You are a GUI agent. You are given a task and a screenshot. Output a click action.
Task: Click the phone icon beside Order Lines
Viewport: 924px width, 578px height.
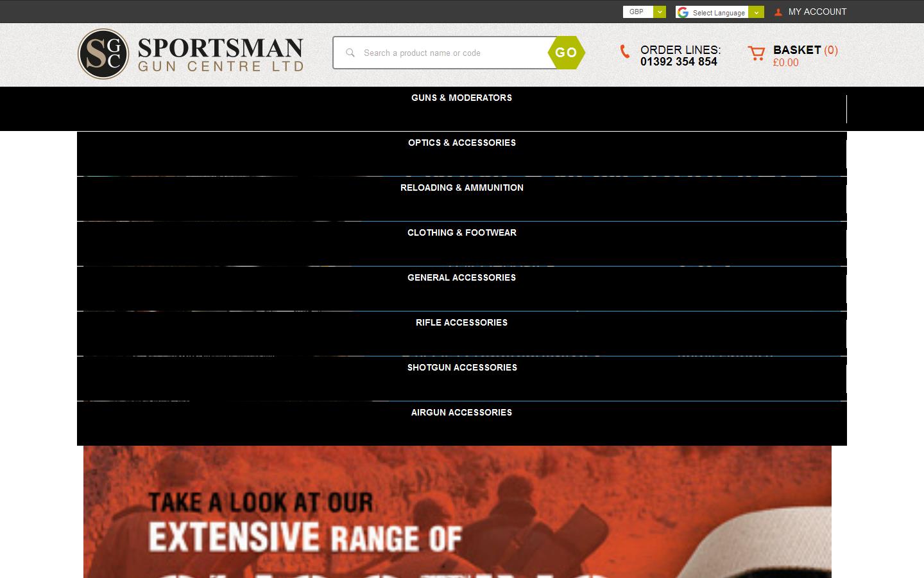(624, 53)
